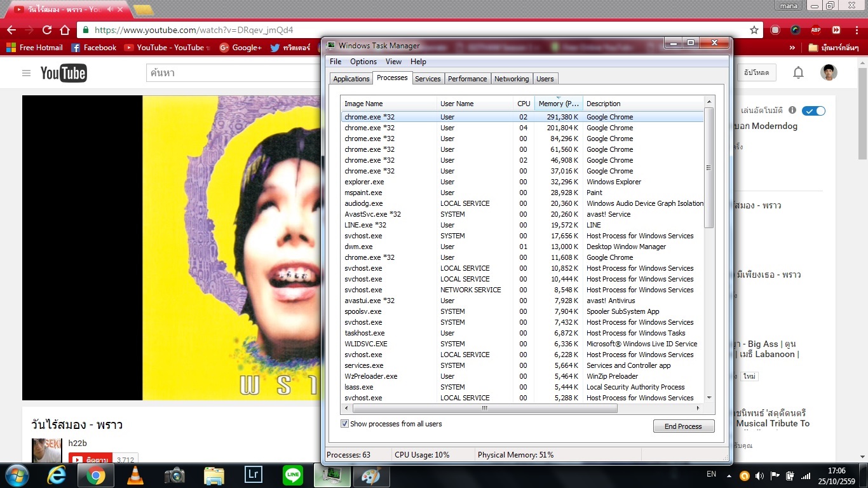Screen dimensions: 868x488
Task: Open the h22b channel link
Action: coord(78,443)
